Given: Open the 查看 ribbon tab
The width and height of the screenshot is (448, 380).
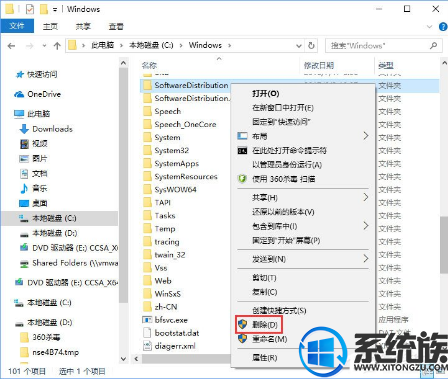Looking at the screenshot, I should (116, 26).
